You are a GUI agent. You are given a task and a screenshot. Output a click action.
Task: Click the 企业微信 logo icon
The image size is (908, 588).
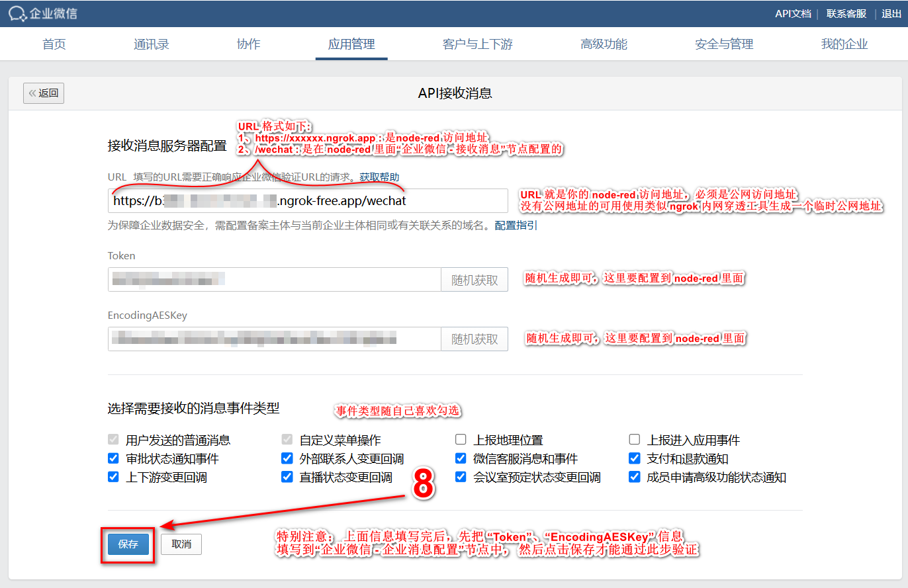[x=18, y=13]
